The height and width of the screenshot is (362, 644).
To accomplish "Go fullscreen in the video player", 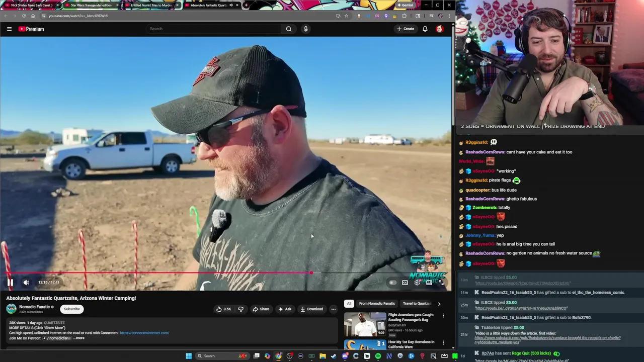I will coord(441,283).
